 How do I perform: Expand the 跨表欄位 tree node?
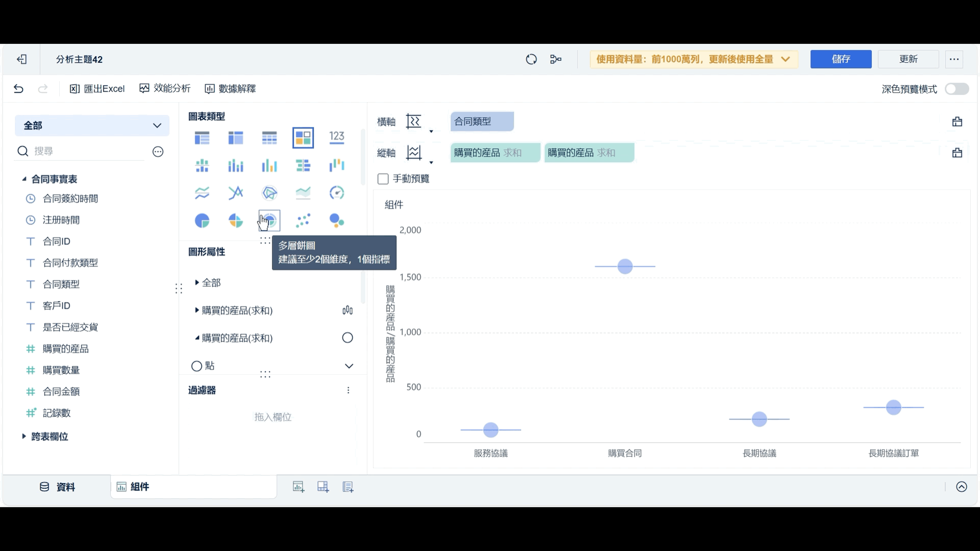click(x=24, y=436)
